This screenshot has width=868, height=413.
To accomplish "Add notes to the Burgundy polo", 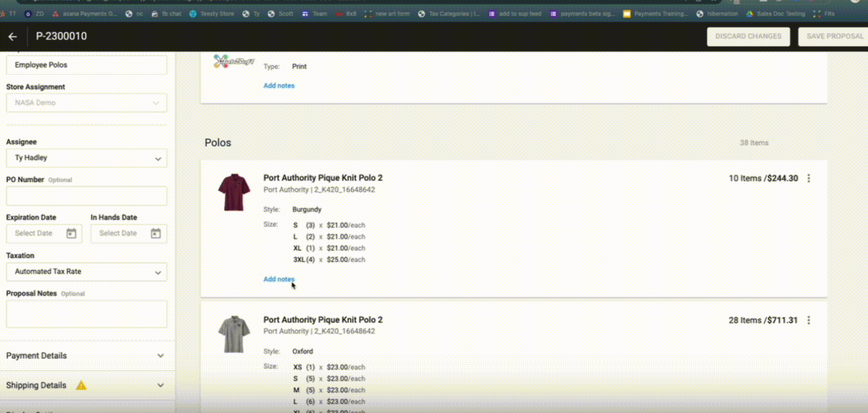I will (279, 279).
